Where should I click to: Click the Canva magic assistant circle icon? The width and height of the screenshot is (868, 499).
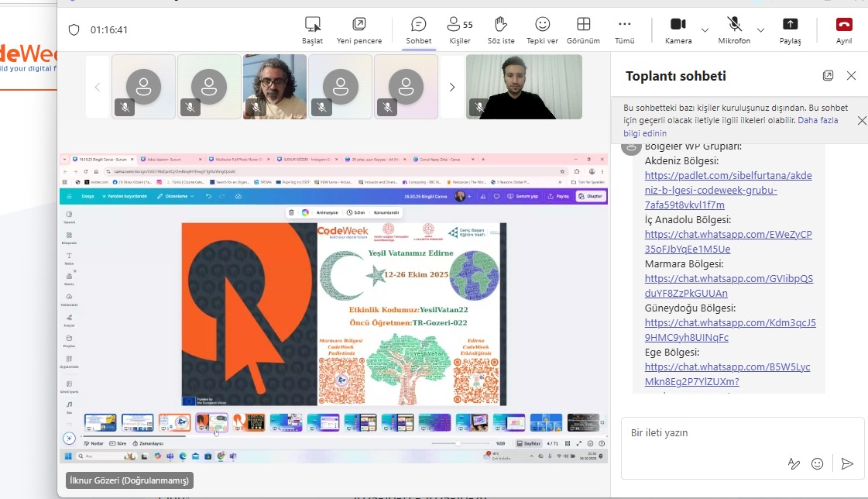coord(69,439)
